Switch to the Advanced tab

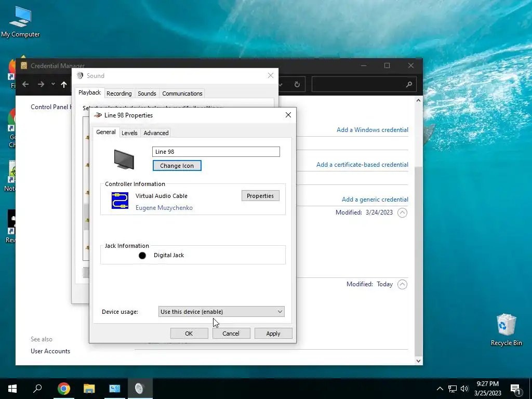(156, 133)
